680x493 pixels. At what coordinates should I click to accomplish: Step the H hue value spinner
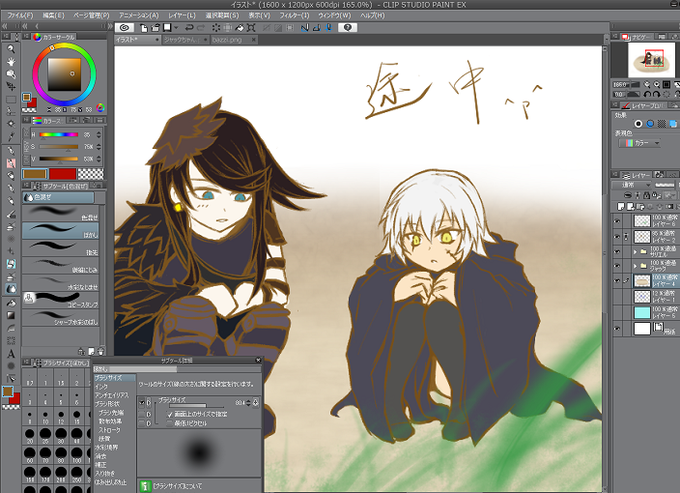pyautogui.click(x=98, y=135)
